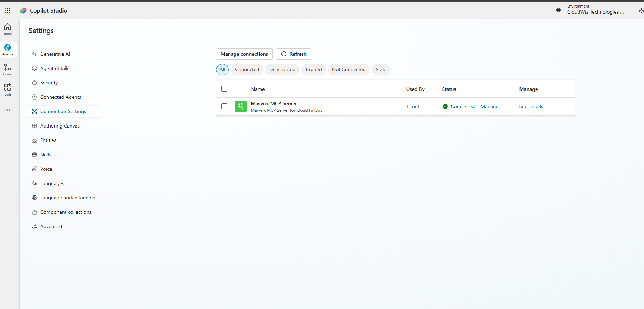Select Connection Settings in the sidebar
The image size is (644, 309).
64,111
